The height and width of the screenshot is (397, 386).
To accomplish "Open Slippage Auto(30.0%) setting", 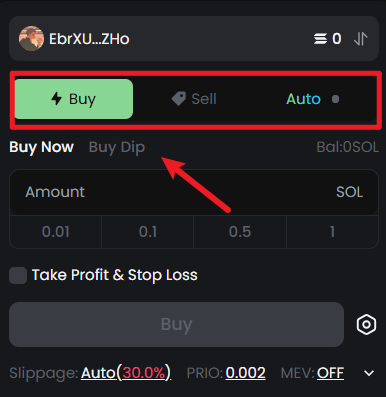I will (x=126, y=373).
